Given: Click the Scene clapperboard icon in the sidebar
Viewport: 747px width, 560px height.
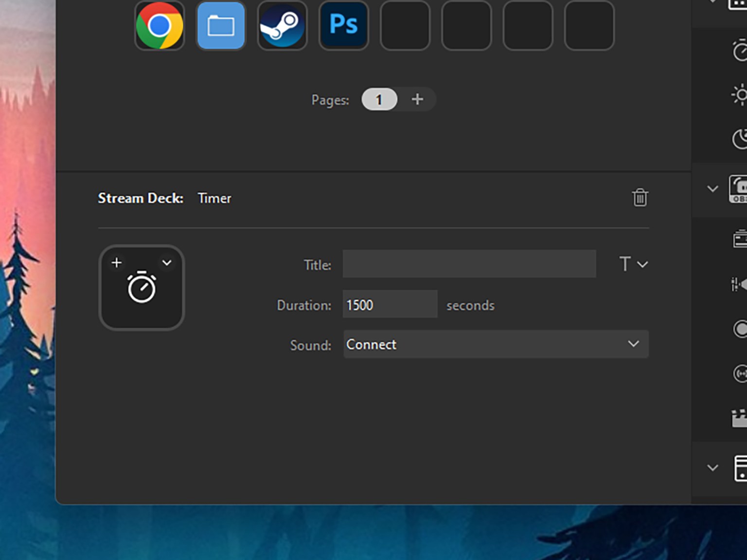Looking at the screenshot, I should point(740,417).
